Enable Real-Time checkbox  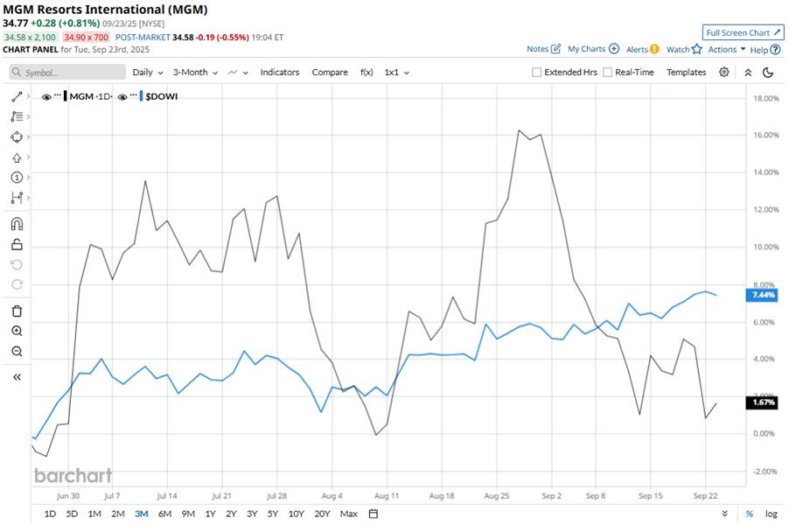[607, 73]
